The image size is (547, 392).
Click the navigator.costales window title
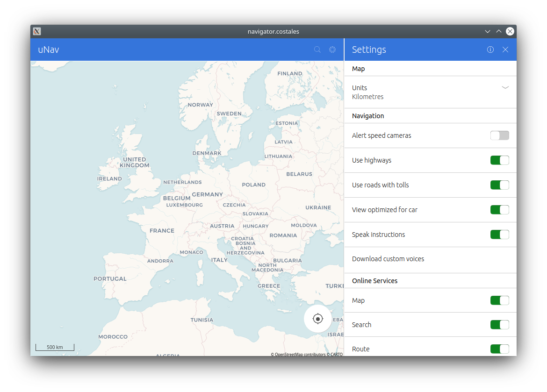click(x=273, y=31)
